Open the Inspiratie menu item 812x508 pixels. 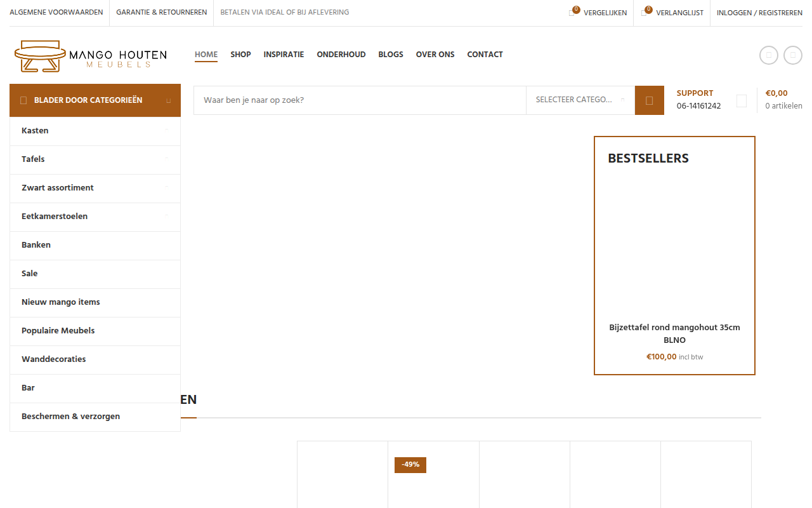(284, 55)
